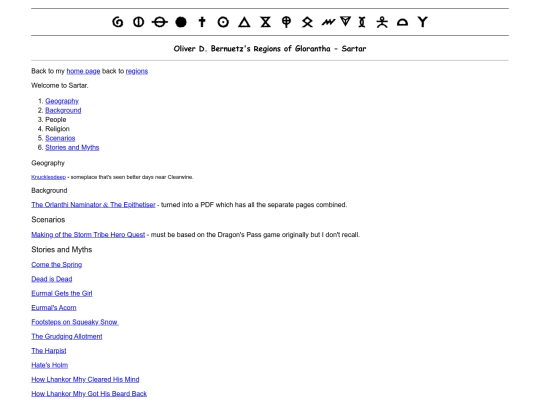Click the half-dome rune icon
This screenshot has height=405, width=540.
[402, 23]
